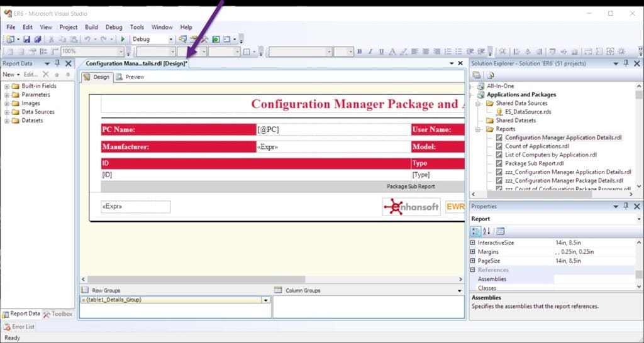Select ES_DataSource.rds in Solution Explorer
This screenshot has height=343, width=644.
point(528,112)
